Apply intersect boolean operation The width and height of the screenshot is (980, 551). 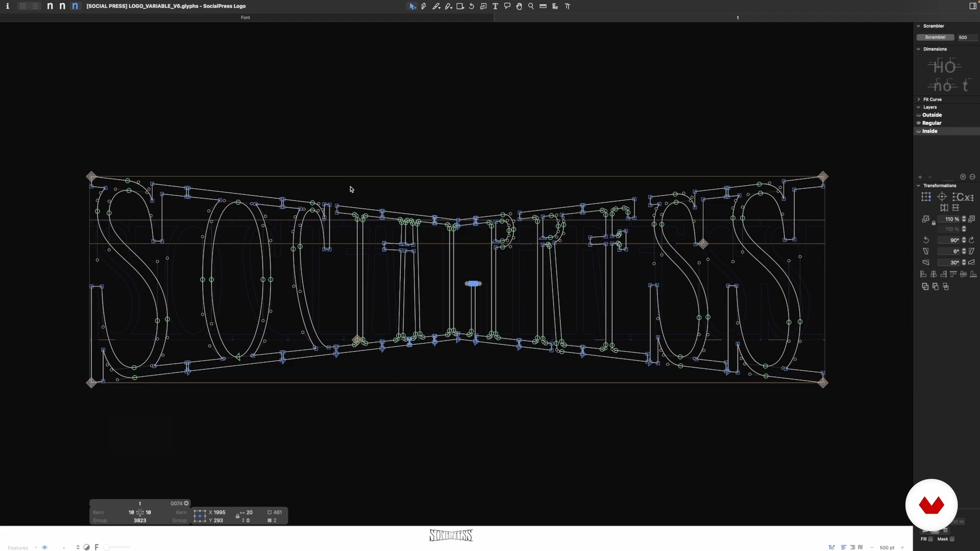(x=946, y=287)
